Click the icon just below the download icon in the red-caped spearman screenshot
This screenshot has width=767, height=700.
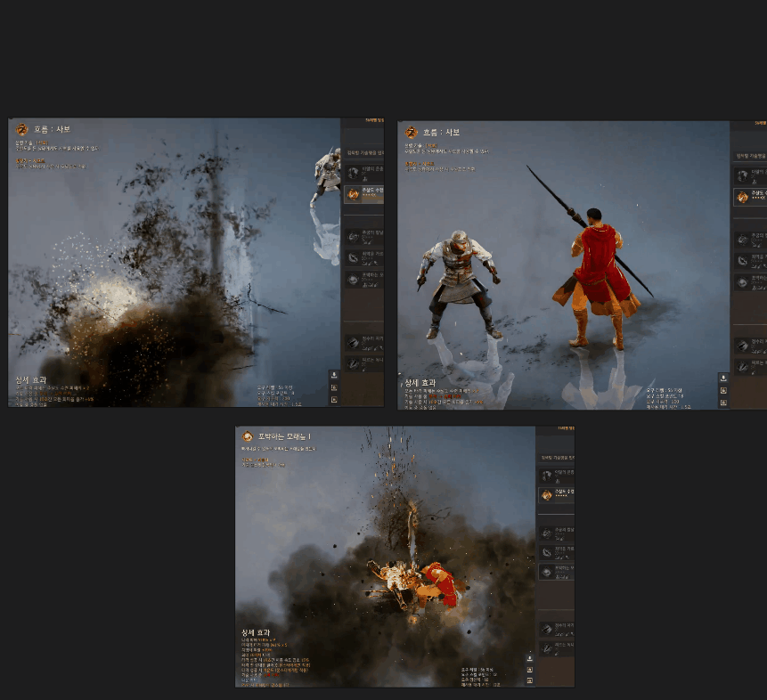point(723,390)
